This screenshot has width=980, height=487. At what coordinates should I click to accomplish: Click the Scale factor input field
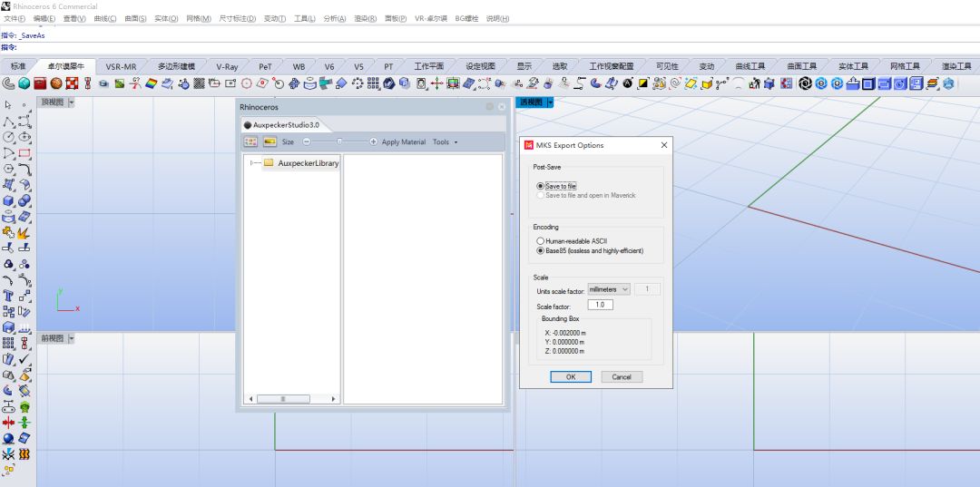point(600,305)
